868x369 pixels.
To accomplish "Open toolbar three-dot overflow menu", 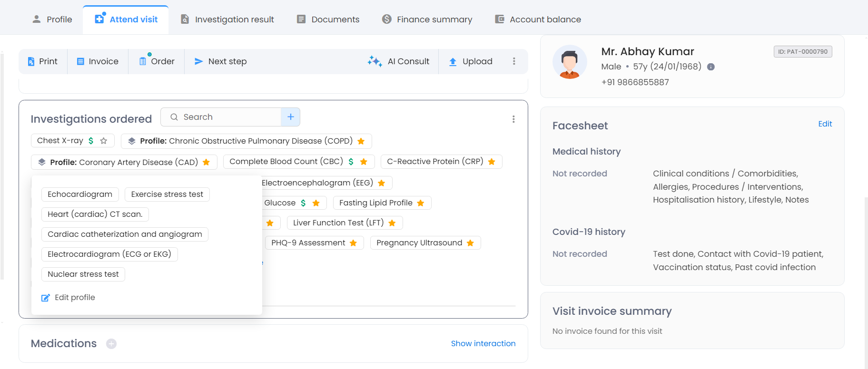I will click(x=514, y=61).
